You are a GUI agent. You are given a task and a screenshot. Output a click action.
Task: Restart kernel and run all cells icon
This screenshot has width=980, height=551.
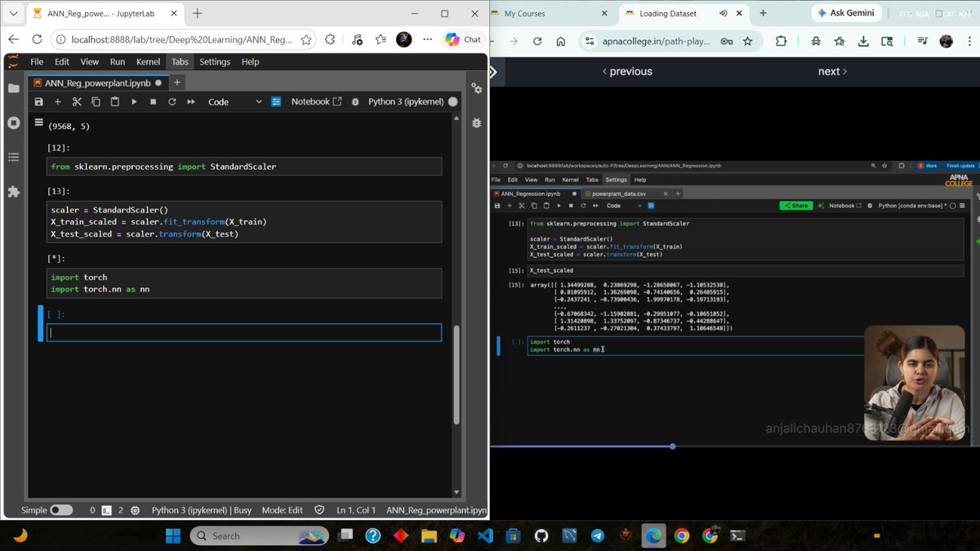(191, 102)
